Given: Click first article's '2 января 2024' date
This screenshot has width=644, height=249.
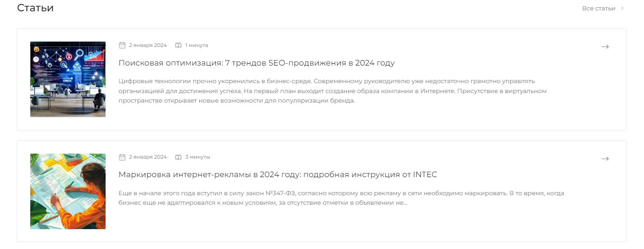Looking at the screenshot, I should 148,45.
